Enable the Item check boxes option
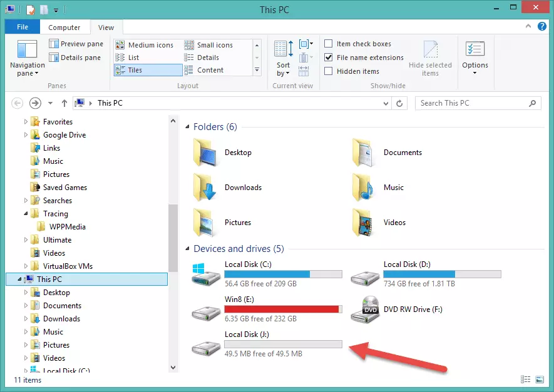Viewport: 554px width, 392px height. (329, 44)
